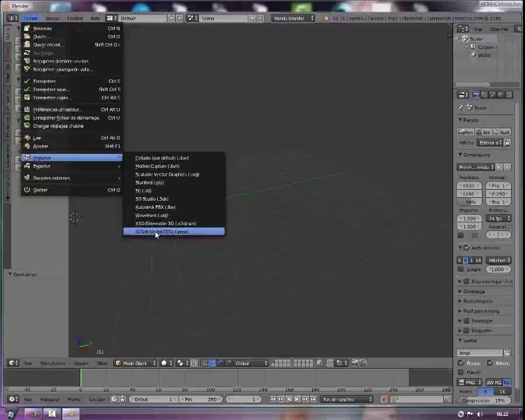525x420 pixels.
Task: Toggle the Extens file extensions checkbox
Action: (490, 363)
